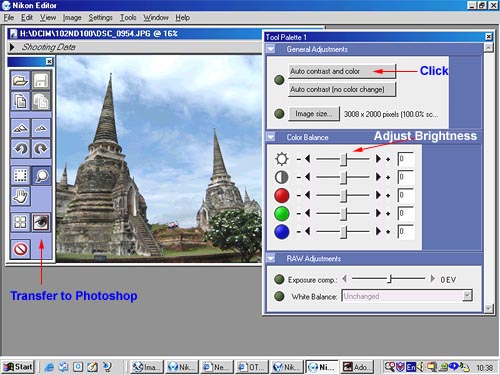500x375 pixels.
Task: Click Tool Palette scrollbar up arrow
Action: click(x=488, y=47)
